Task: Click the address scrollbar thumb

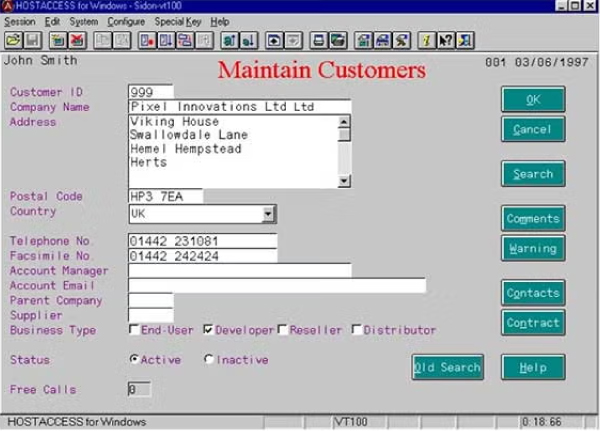Action: 344,135
